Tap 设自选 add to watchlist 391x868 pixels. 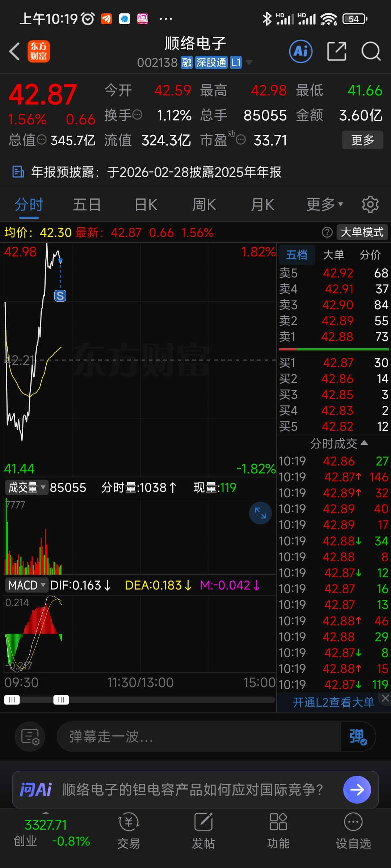pyautogui.click(x=353, y=831)
